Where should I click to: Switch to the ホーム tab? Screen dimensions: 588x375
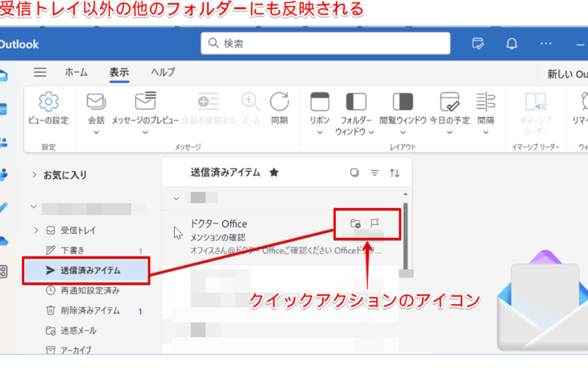(x=77, y=73)
